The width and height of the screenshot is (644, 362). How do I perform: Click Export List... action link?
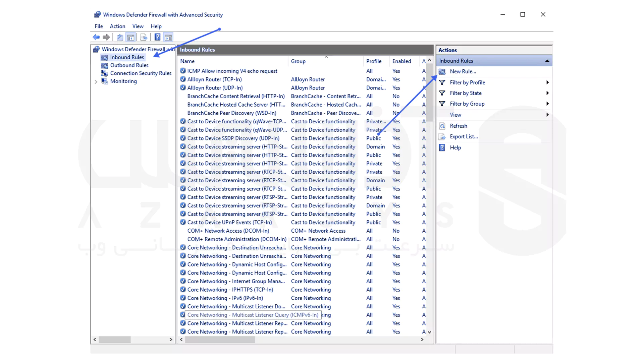(x=464, y=137)
